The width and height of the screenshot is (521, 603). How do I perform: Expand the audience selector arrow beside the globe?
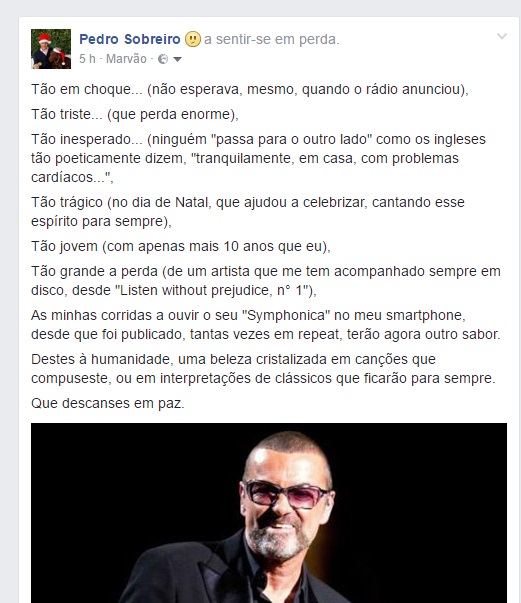click(177, 59)
